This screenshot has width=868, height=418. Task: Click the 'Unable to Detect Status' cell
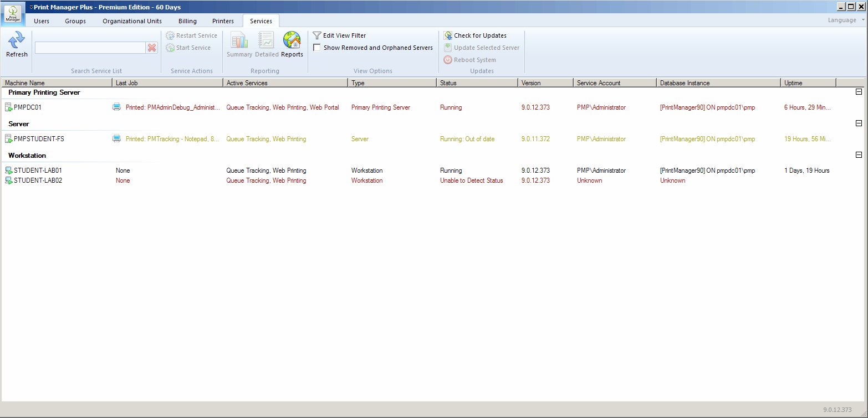click(x=472, y=180)
